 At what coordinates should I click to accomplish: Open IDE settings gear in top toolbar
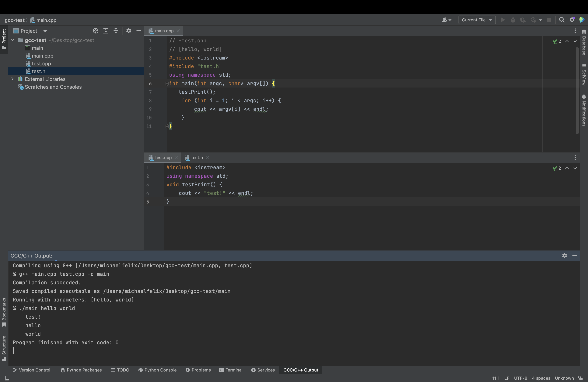[572, 20]
